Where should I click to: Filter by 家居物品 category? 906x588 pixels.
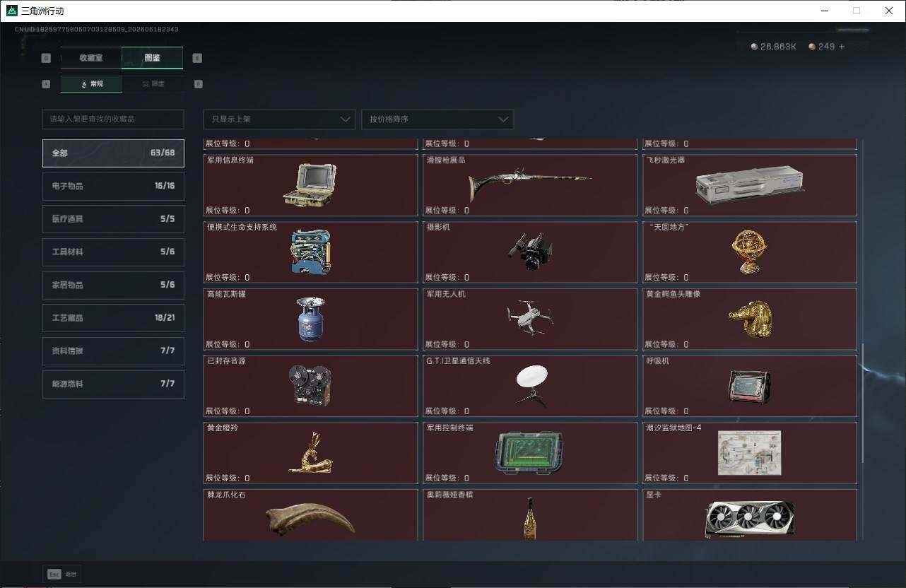pyautogui.click(x=113, y=285)
